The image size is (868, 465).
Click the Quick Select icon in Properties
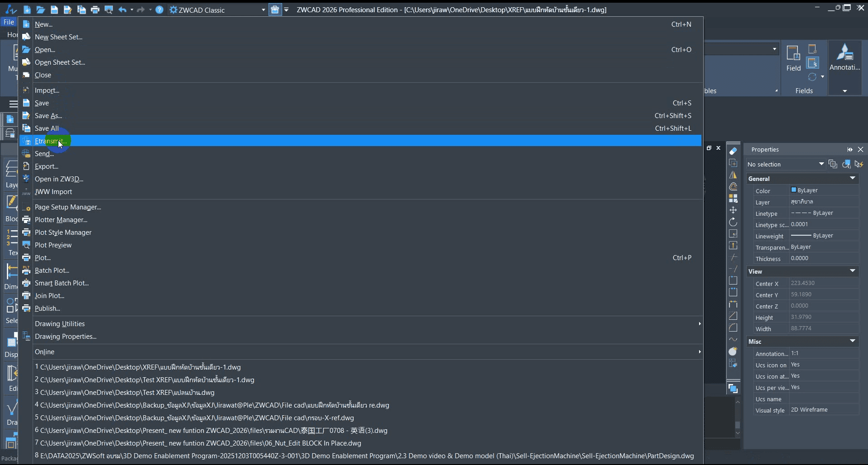click(859, 164)
